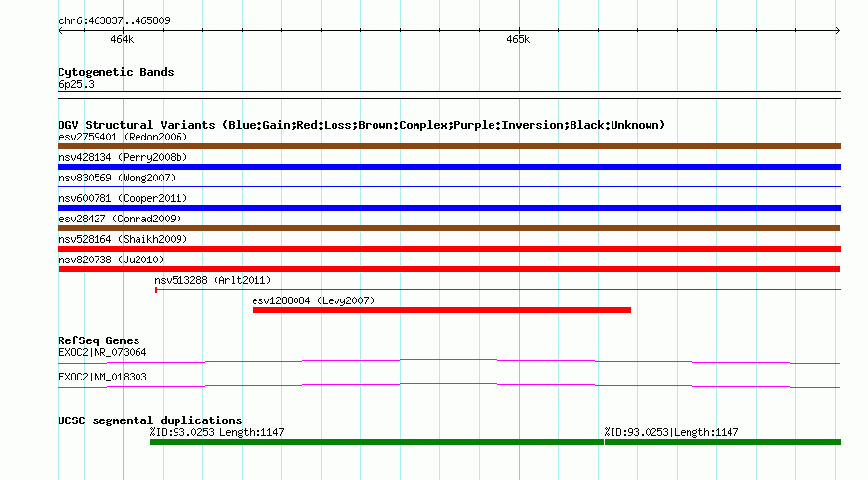Open variant nsv600781 (Cooper2011) label
The width and height of the screenshot is (868, 480).
coord(123,198)
